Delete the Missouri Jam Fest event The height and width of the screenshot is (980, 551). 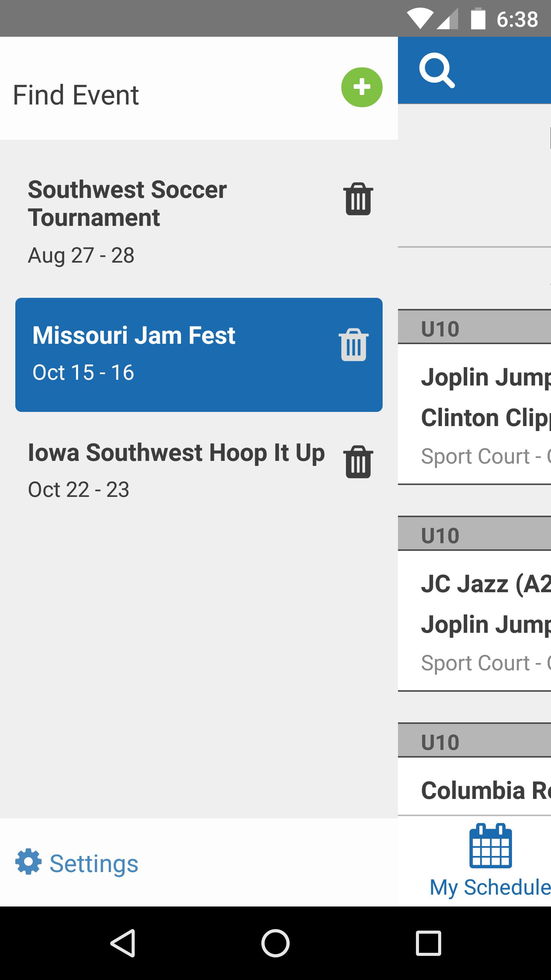(x=354, y=345)
